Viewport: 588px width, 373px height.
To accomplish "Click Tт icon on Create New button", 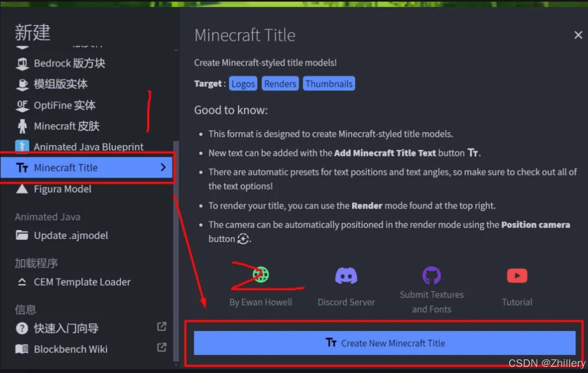I will [331, 343].
